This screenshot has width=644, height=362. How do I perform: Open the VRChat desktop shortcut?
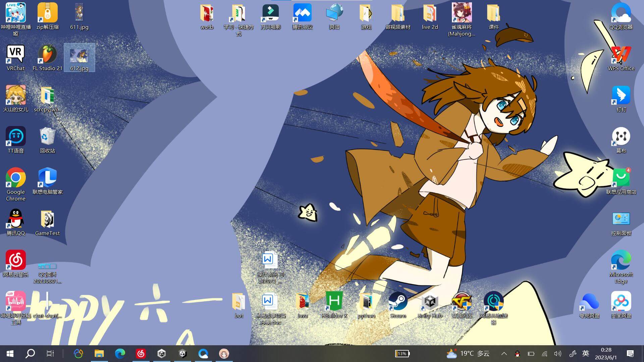click(15, 58)
